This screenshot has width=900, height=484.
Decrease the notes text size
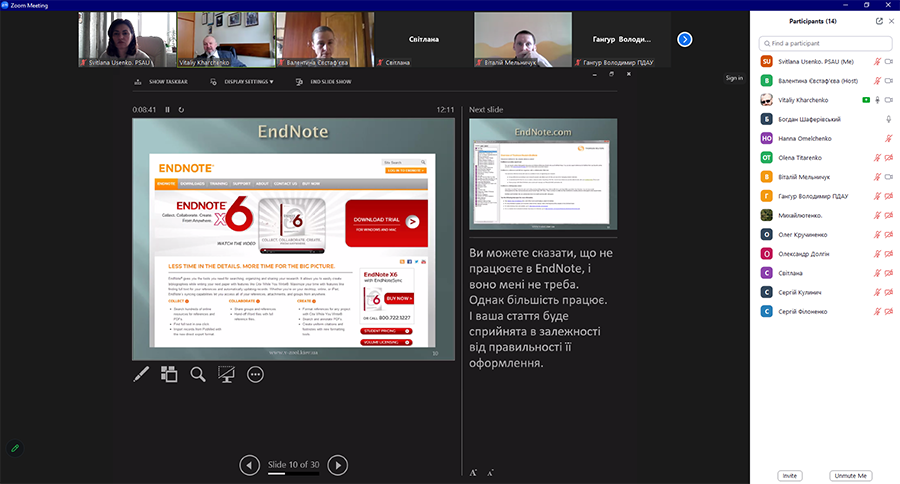pos(490,473)
